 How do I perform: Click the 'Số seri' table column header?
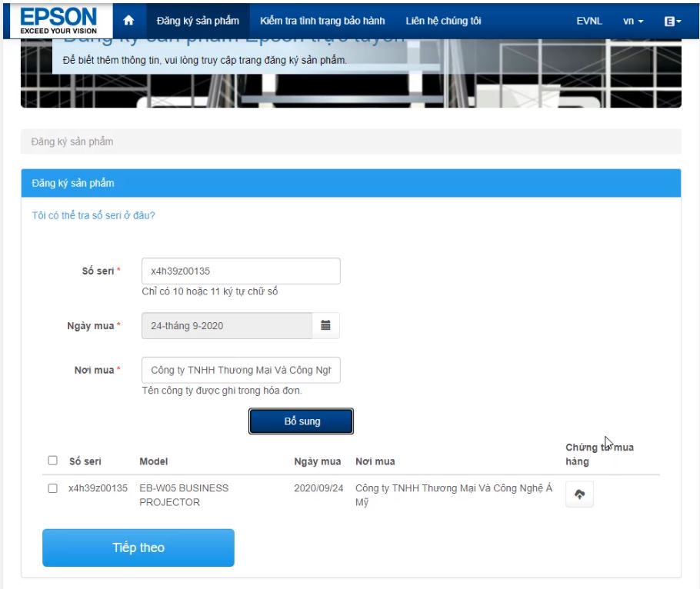pyautogui.click(x=85, y=461)
